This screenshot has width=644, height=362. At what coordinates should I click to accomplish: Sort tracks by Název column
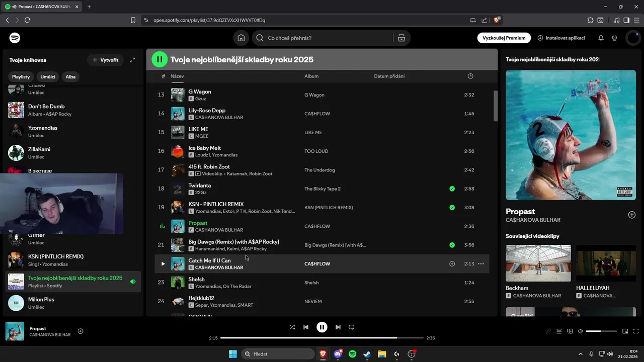(x=177, y=76)
